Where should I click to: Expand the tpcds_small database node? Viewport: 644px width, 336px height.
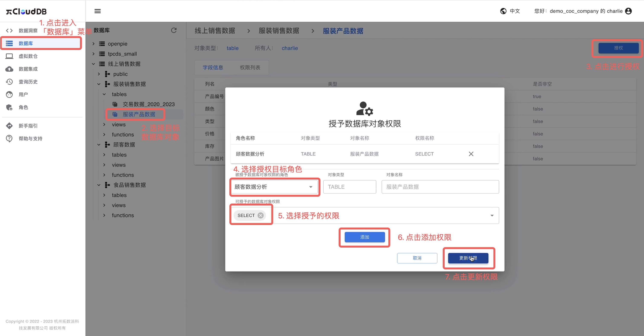click(93, 54)
